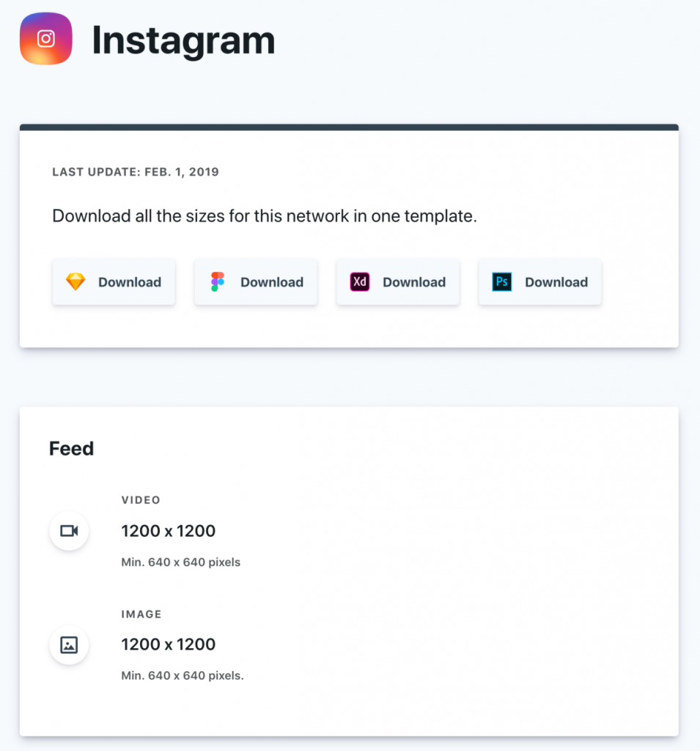The image size is (700, 751).
Task: Click the video camera icon under Feed
Action: pyautogui.click(x=68, y=530)
